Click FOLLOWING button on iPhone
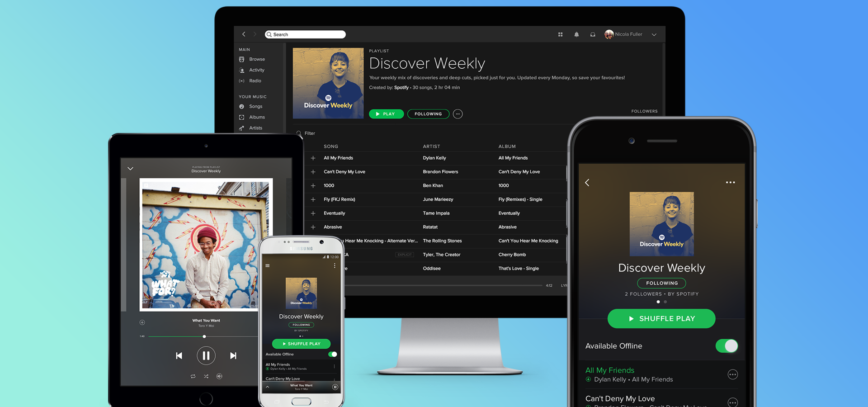This screenshot has width=868, height=407. click(x=662, y=283)
